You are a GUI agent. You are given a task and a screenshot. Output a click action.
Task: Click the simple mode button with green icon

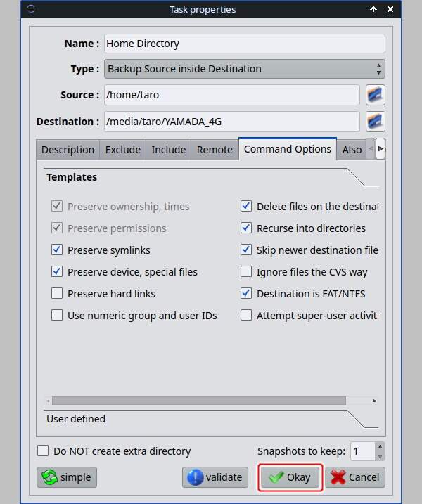tap(67, 477)
